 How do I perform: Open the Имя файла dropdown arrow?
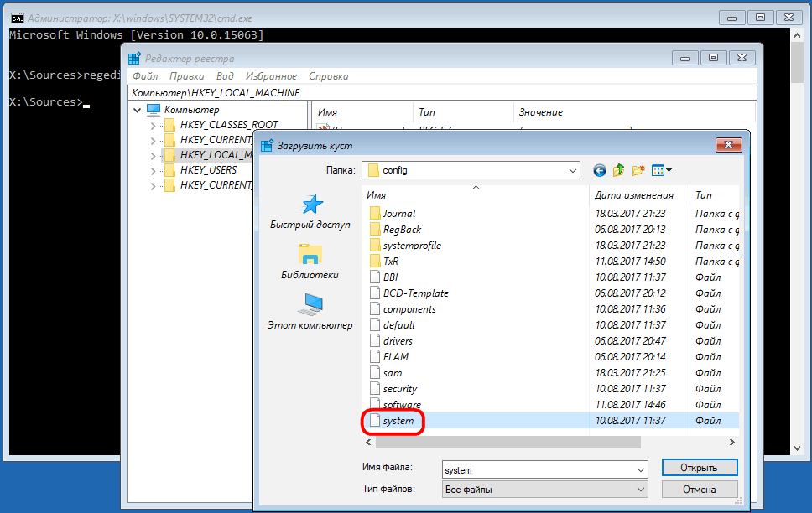(641, 470)
